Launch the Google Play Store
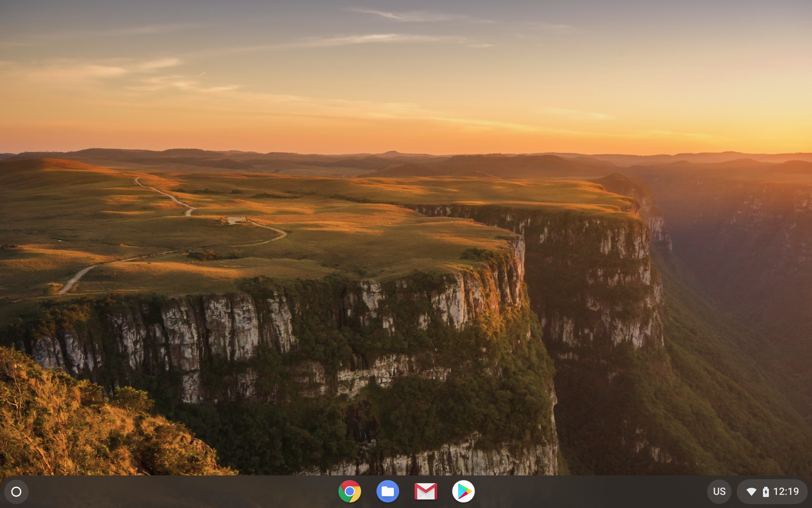This screenshot has height=508, width=812. tap(464, 491)
